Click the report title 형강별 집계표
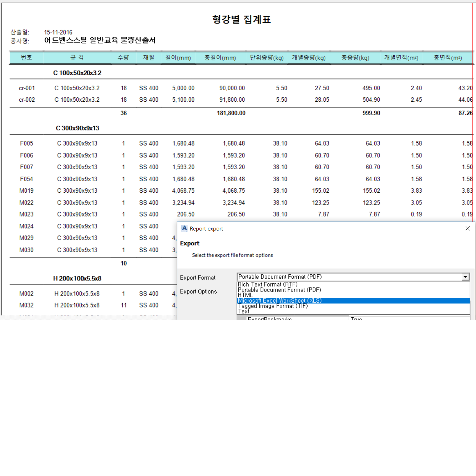476x476 pixels. pyautogui.click(x=242, y=19)
